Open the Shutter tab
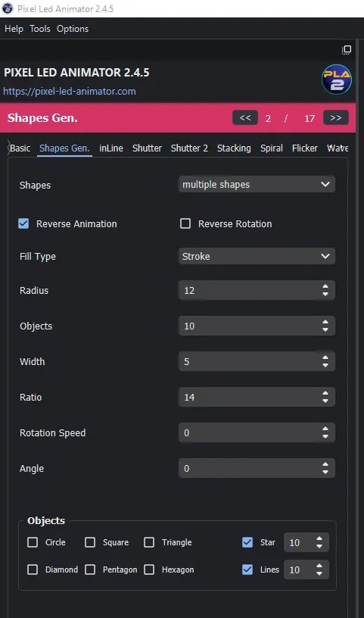Viewport: 364px width, 618px height. coord(147,148)
